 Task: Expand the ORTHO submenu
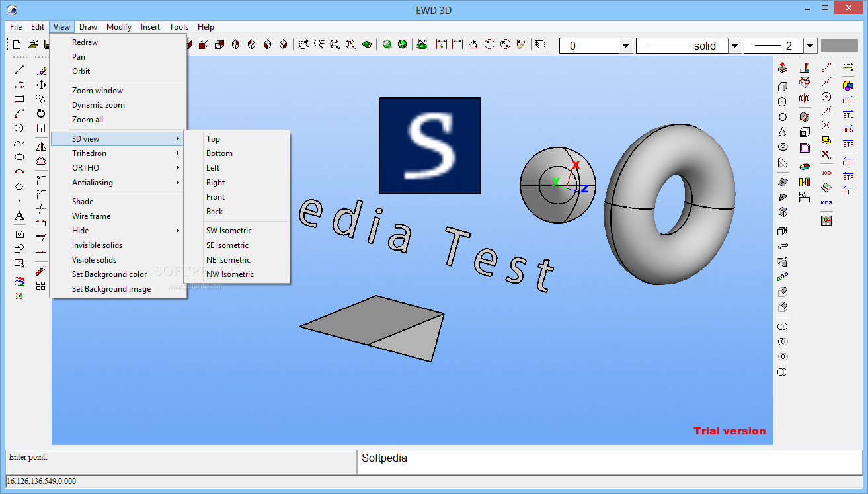coord(118,168)
